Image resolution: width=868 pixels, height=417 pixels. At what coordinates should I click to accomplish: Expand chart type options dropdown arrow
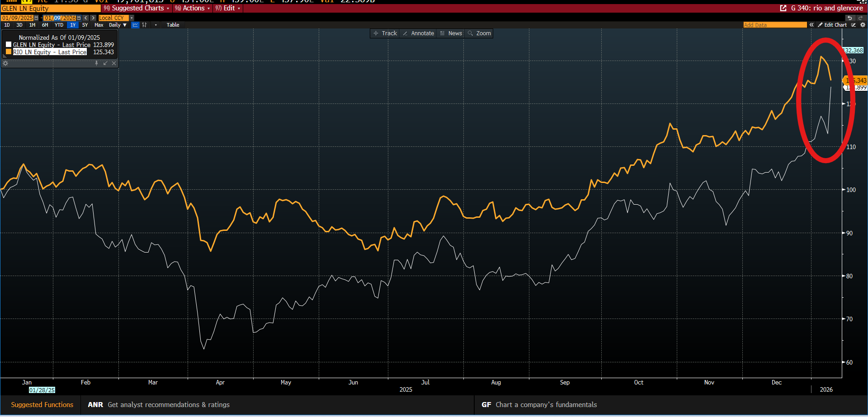(156, 25)
